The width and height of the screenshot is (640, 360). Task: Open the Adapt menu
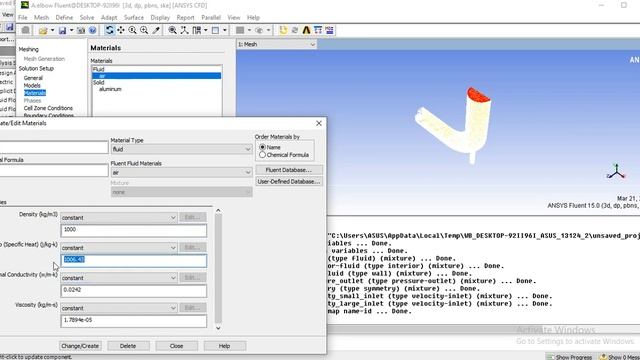coord(109,18)
